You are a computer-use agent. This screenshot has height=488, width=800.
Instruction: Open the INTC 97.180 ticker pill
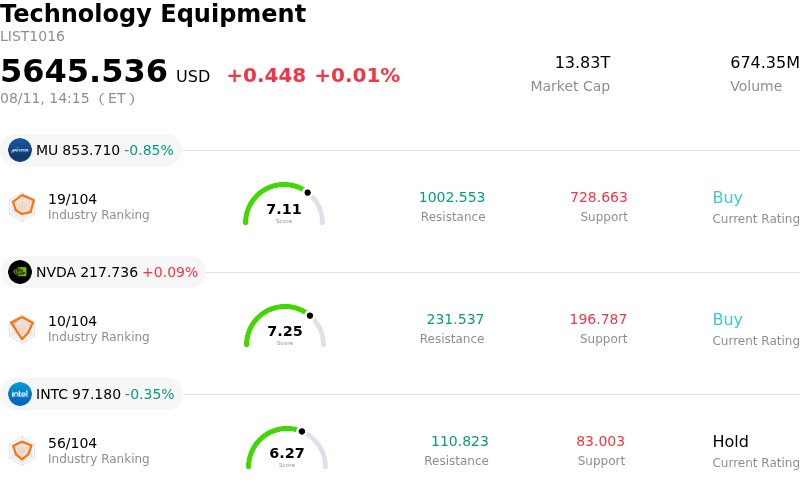point(91,395)
